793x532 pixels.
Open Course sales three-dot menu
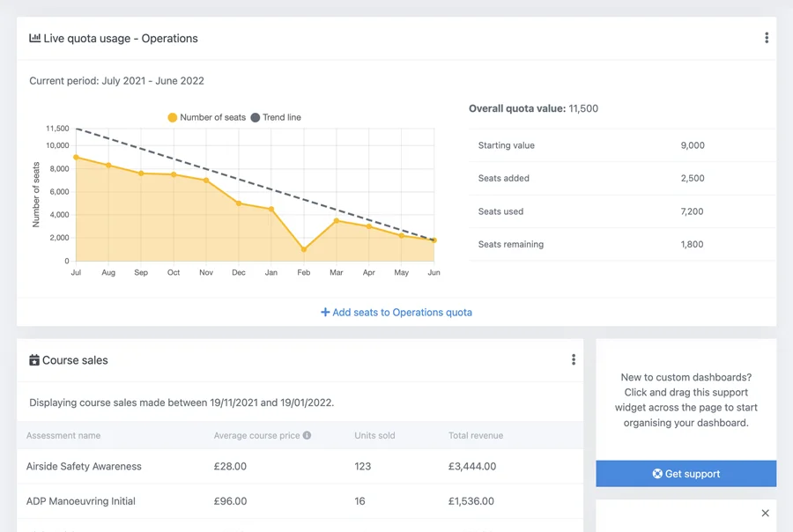(x=573, y=359)
